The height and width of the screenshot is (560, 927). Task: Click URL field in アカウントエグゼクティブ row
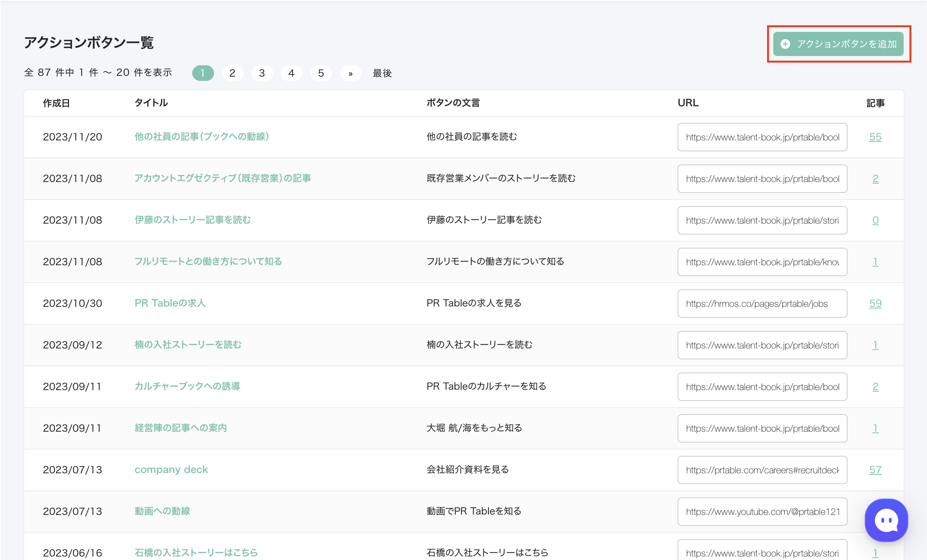point(762,178)
